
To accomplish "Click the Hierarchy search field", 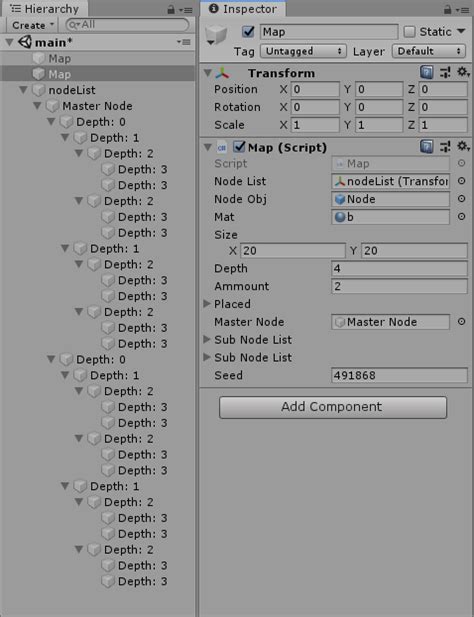I will (127, 25).
